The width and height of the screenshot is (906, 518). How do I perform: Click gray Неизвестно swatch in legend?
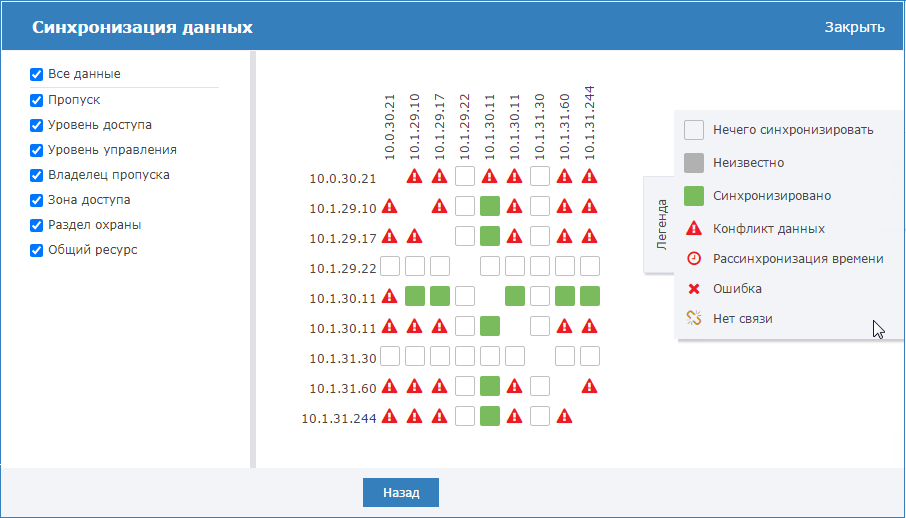pyautogui.click(x=693, y=163)
